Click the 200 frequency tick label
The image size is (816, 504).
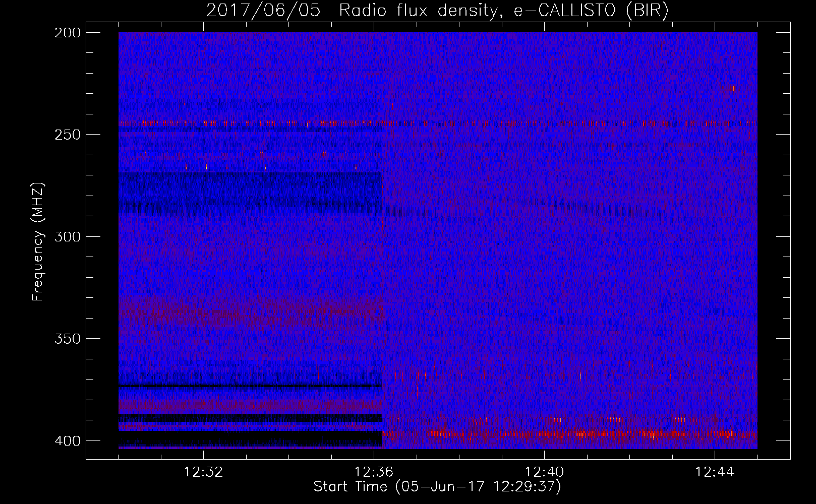pyautogui.click(x=68, y=33)
